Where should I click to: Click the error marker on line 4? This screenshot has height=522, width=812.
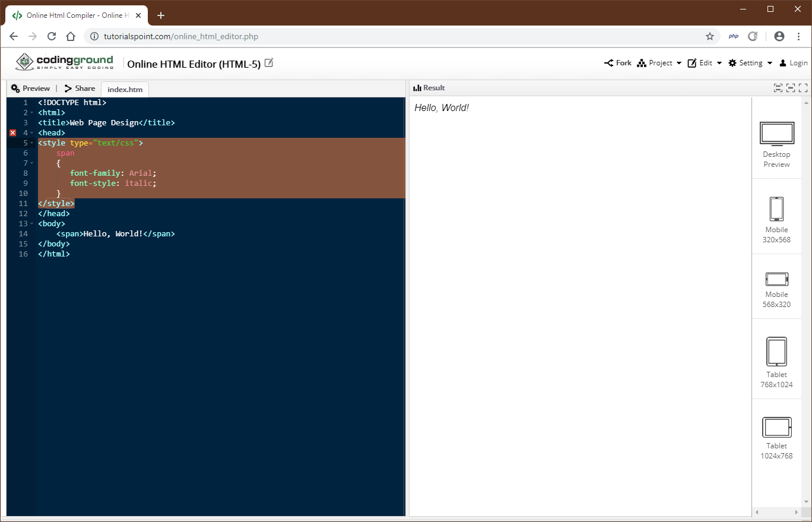tap(13, 133)
